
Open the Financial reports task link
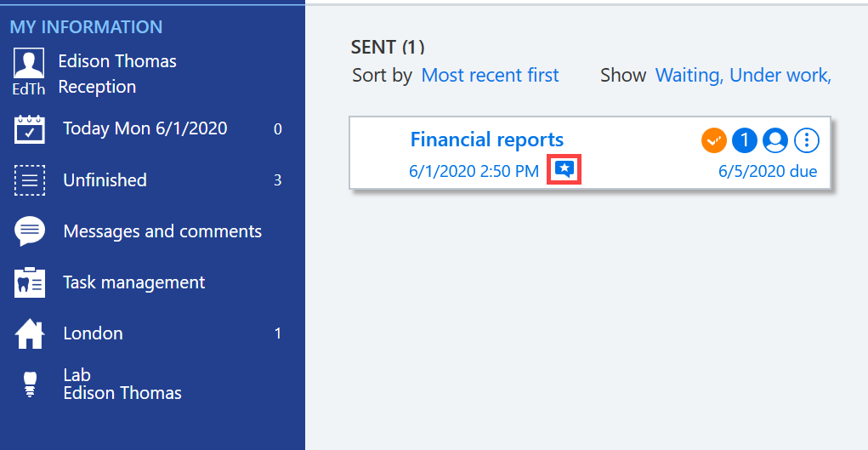tap(486, 140)
